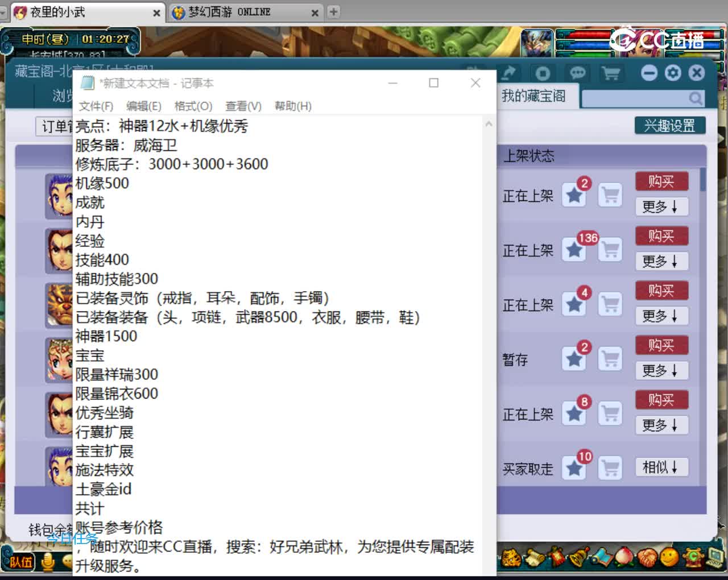This screenshot has width=728, height=580.
Task: Star the listing with badge 8
Action: coord(574,413)
